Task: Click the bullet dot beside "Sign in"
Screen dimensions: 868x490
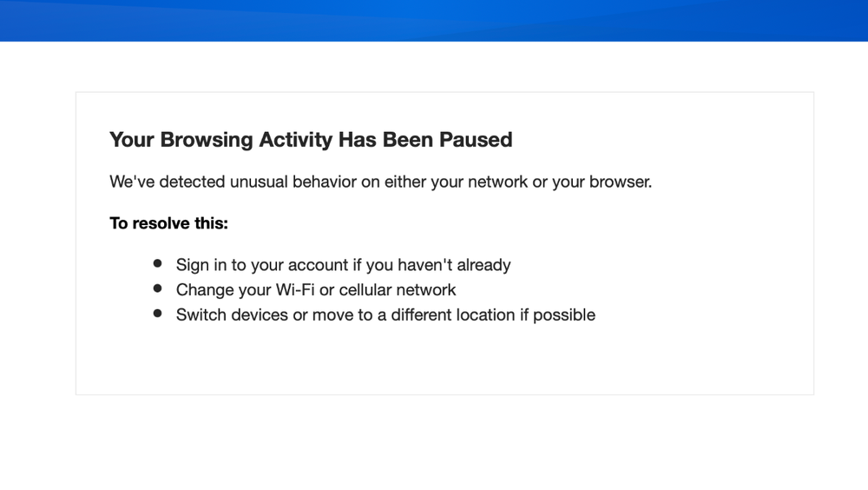Action: (x=157, y=263)
